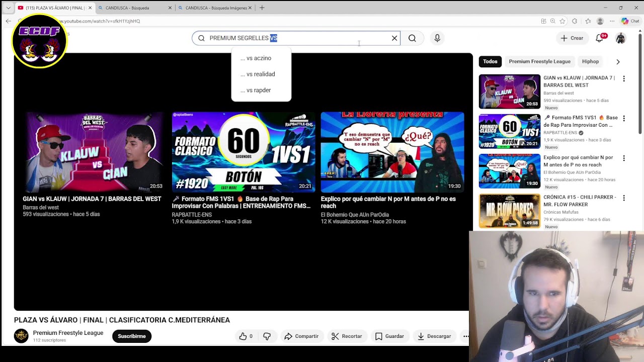Screen dimensions: 644x362
Task: Click the PLAZA VS ÁLVARO video title
Action: [x=122, y=320]
